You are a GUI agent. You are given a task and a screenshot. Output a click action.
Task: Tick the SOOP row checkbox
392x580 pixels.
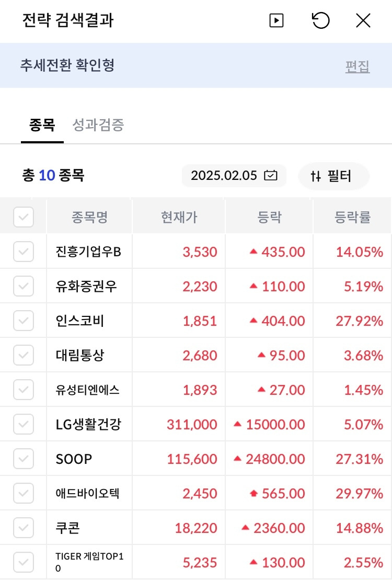point(24,459)
